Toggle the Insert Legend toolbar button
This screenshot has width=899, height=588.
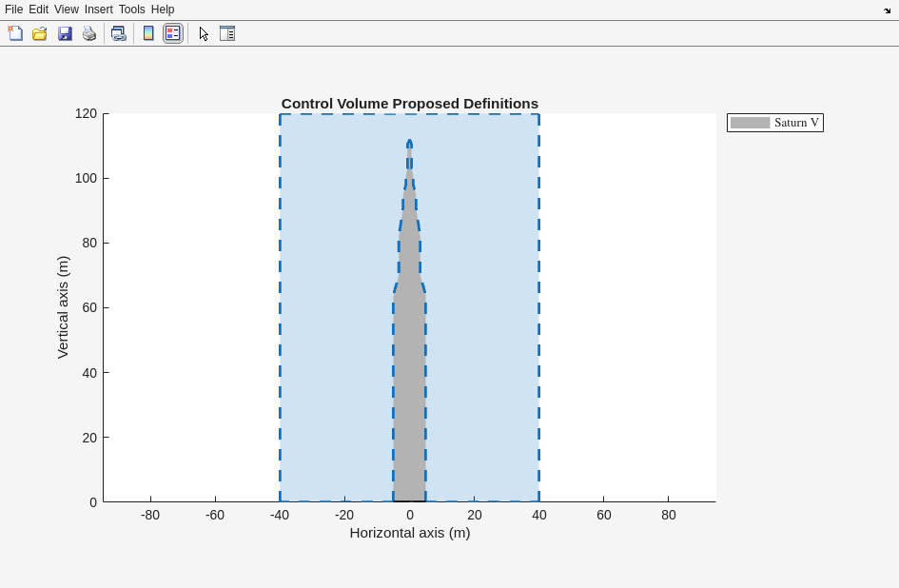tap(173, 33)
